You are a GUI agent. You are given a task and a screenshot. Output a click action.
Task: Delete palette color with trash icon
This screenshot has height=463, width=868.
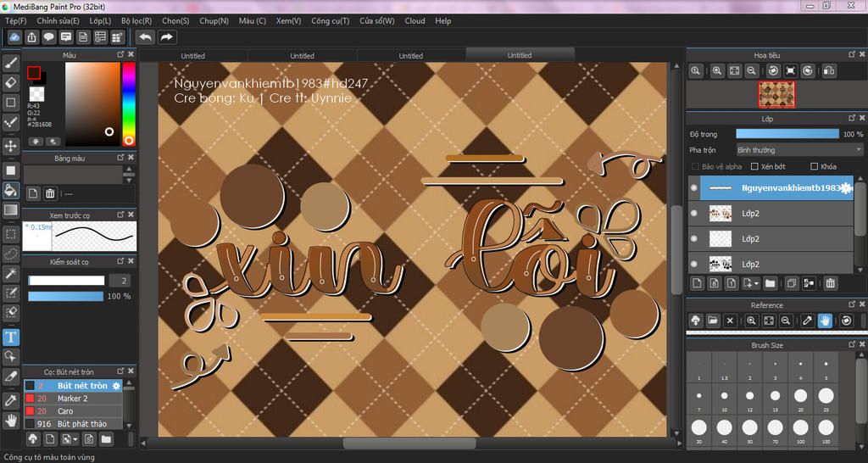tap(50, 193)
